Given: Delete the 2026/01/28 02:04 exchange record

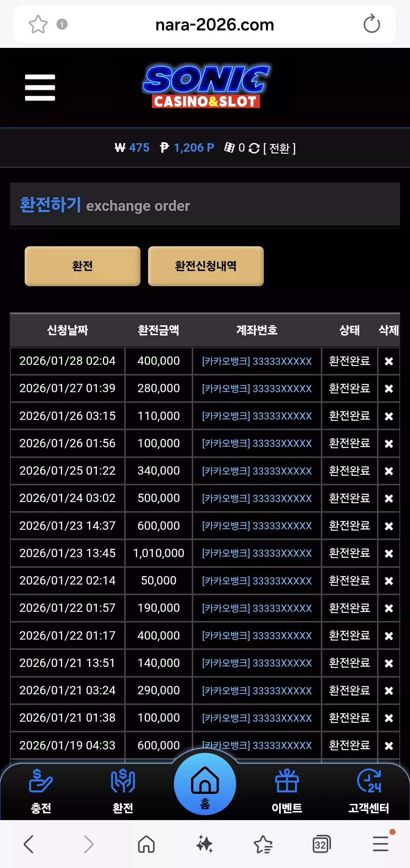Looking at the screenshot, I should pyautogui.click(x=389, y=361).
